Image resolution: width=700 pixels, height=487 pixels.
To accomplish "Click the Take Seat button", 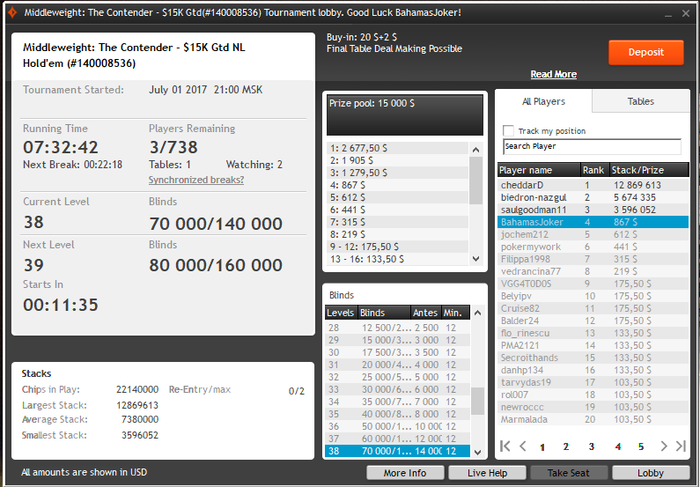I will point(568,473).
